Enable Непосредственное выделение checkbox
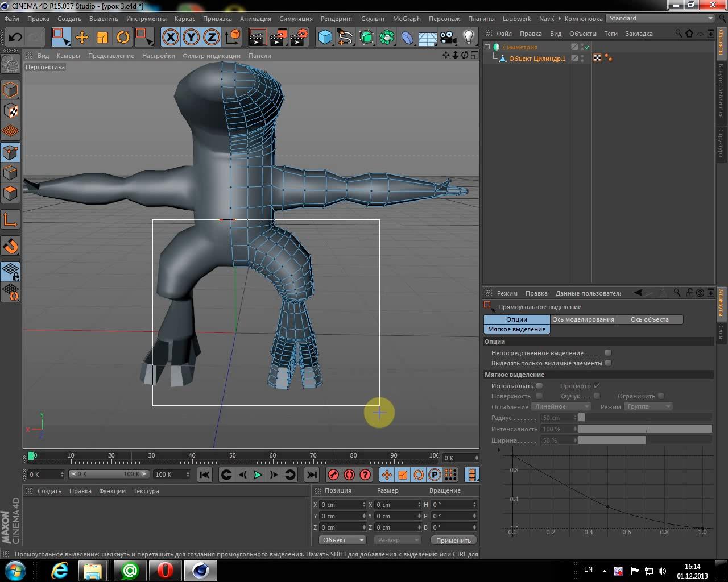The image size is (728, 582). [608, 353]
